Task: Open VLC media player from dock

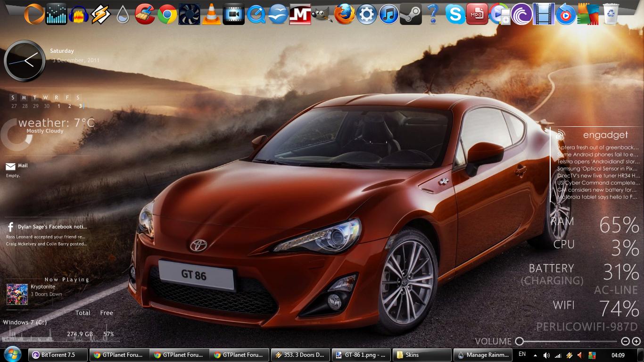Action: point(211,15)
